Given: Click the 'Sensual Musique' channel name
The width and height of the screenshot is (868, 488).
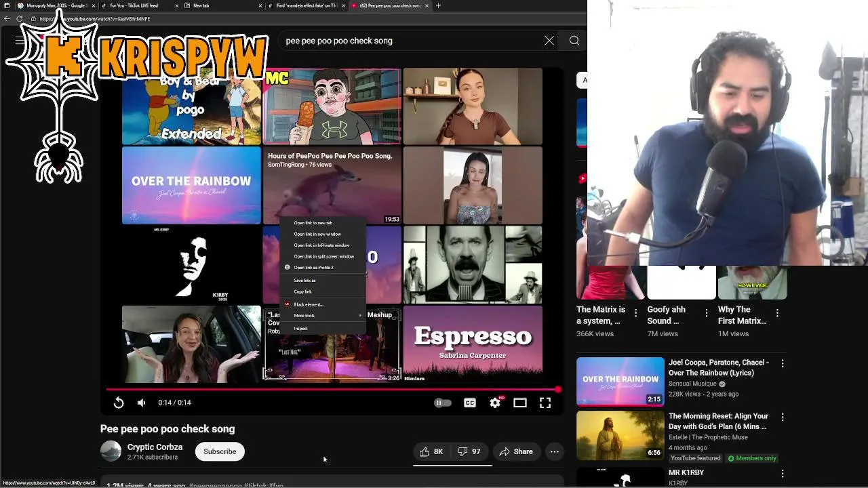Looking at the screenshot, I should pyautogui.click(x=692, y=384).
